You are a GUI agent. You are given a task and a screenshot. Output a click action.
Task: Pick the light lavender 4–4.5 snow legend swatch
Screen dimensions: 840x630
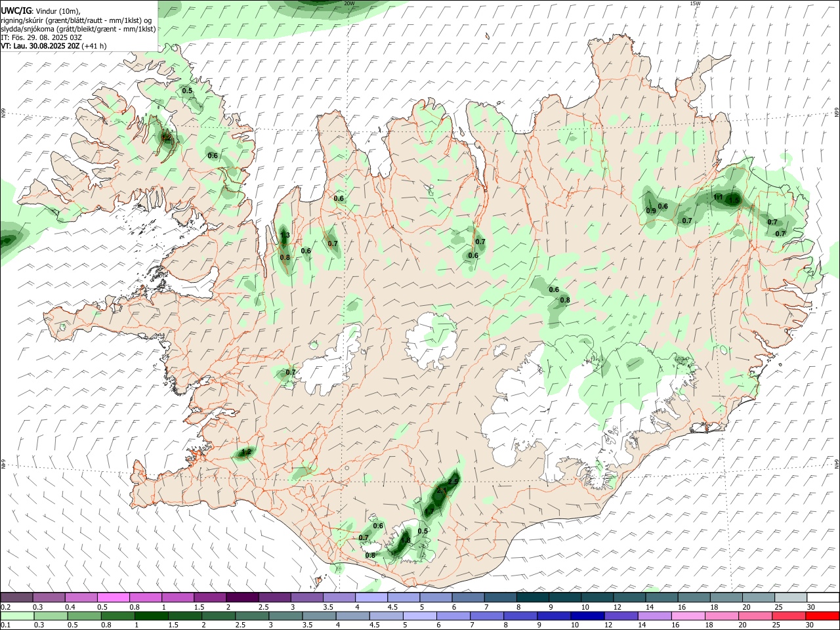[371, 597]
